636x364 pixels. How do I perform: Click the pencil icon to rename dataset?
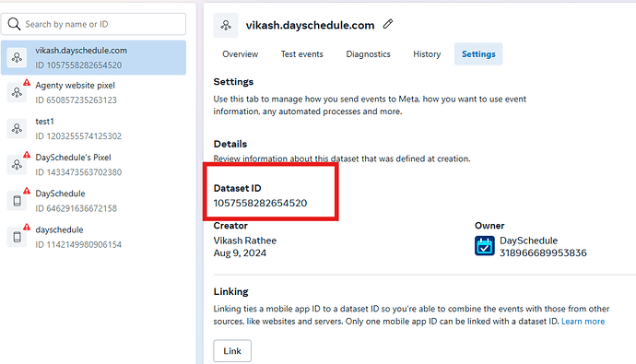click(x=388, y=24)
